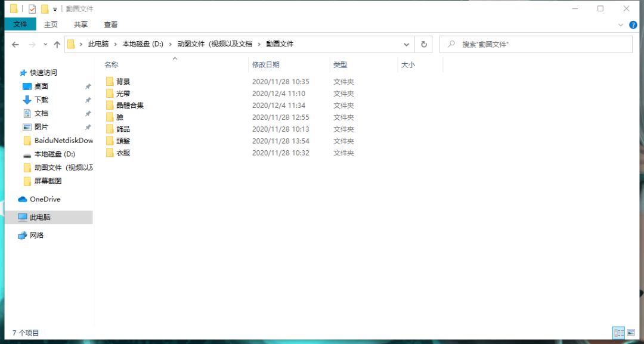
Task: Click the New folder quick access icon
Action: click(x=45, y=8)
